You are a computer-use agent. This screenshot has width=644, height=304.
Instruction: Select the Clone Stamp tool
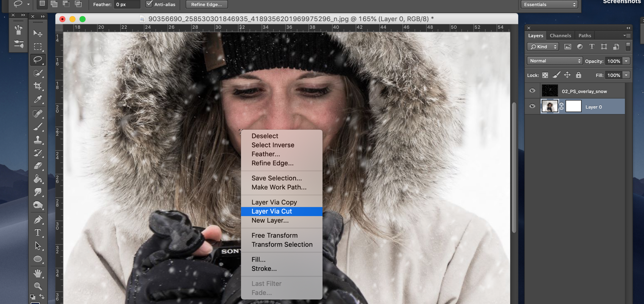pos(38,140)
